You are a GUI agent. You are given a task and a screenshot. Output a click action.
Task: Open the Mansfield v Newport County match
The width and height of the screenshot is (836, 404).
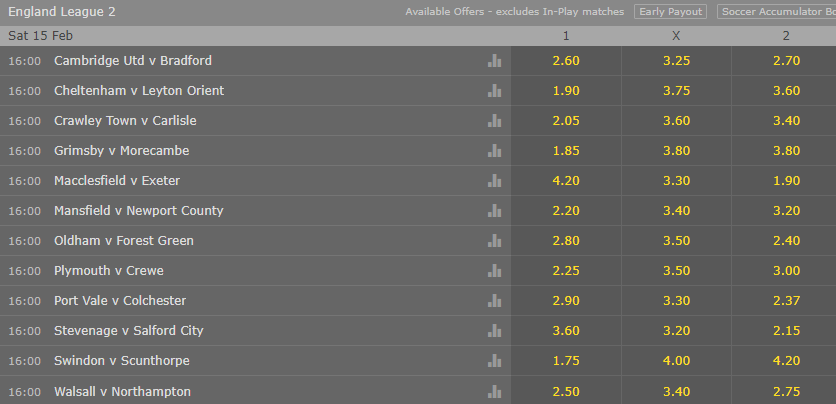(x=139, y=211)
